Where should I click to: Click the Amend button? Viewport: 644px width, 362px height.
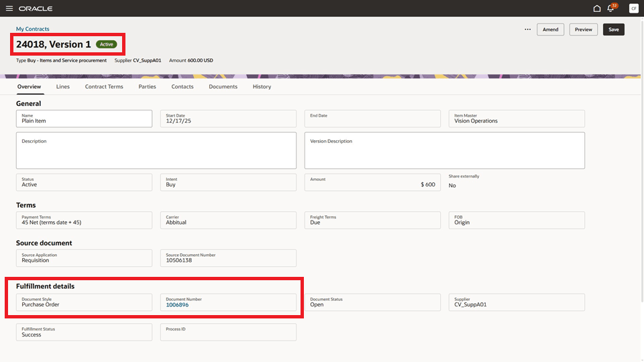click(x=550, y=29)
